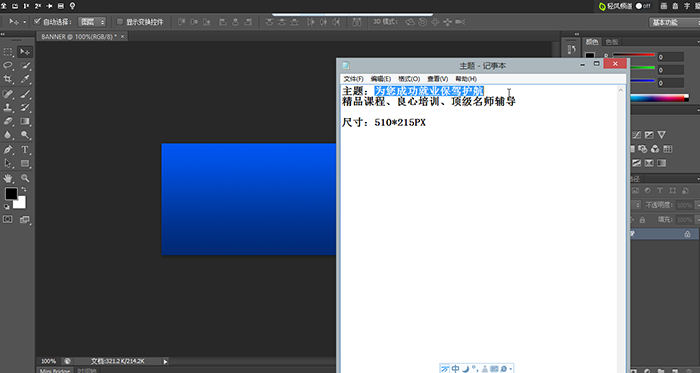Select the Eyedropper tool
700x373 pixels.
click(x=25, y=79)
